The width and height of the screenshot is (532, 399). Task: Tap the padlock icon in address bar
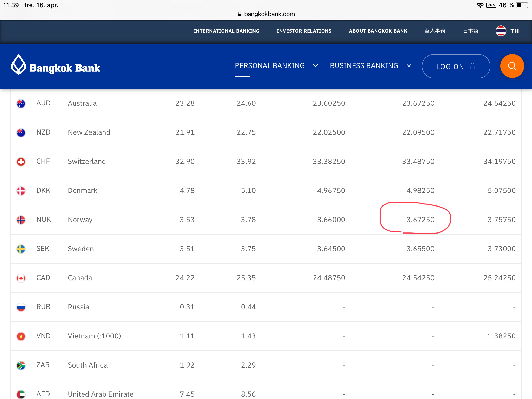pyautogui.click(x=240, y=14)
